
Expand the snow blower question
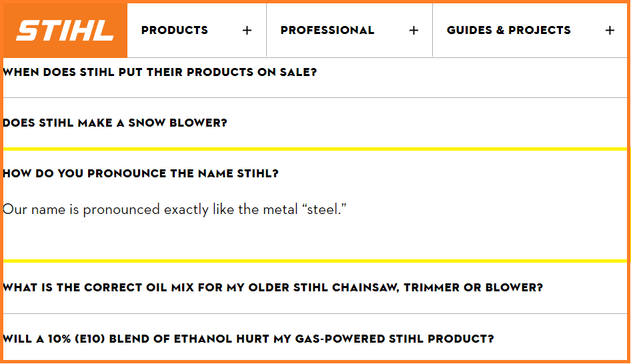tap(315, 123)
